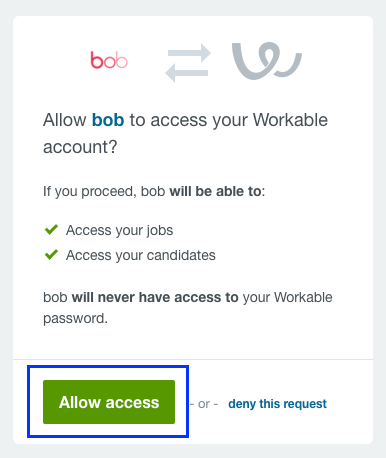Click the bold 'will never have access to' text
Viewport: 386px width, 458px height.
tap(155, 297)
